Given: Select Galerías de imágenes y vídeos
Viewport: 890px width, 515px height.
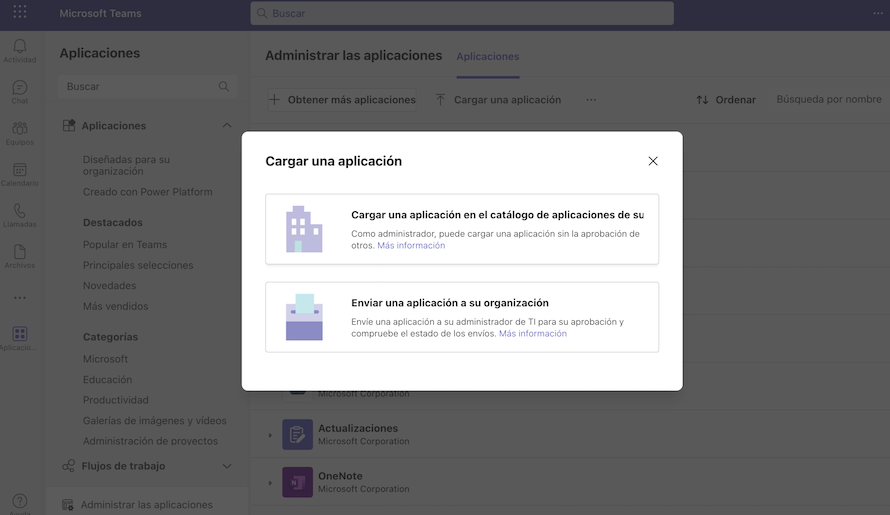Looking at the screenshot, I should (x=154, y=421).
